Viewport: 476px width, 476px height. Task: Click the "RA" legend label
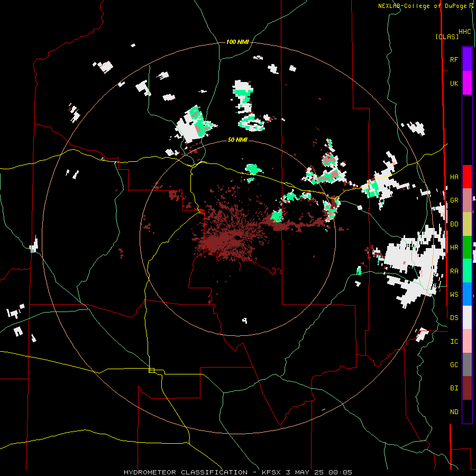[x=454, y=271]
